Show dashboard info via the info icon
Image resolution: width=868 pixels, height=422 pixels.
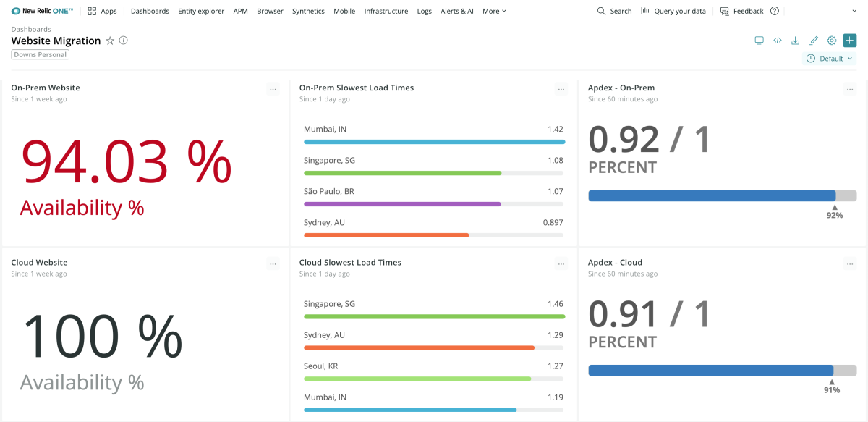pyautogui.click(x=124, y=41)
